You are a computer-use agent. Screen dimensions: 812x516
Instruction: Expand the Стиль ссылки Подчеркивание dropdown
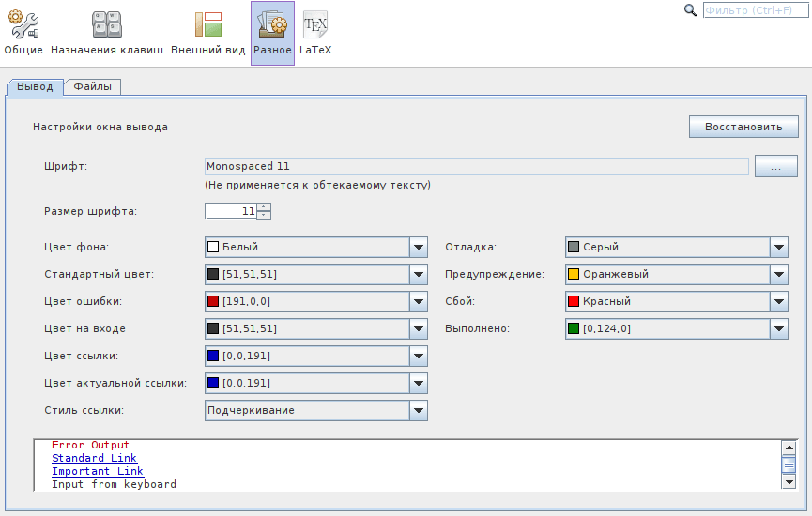tap(316, 410)
